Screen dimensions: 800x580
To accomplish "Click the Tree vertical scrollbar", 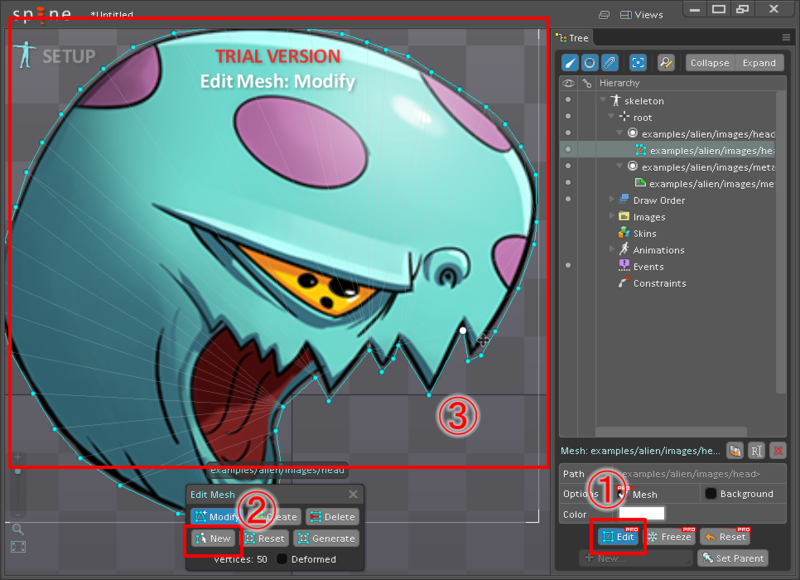I will [x=781, y=242].
